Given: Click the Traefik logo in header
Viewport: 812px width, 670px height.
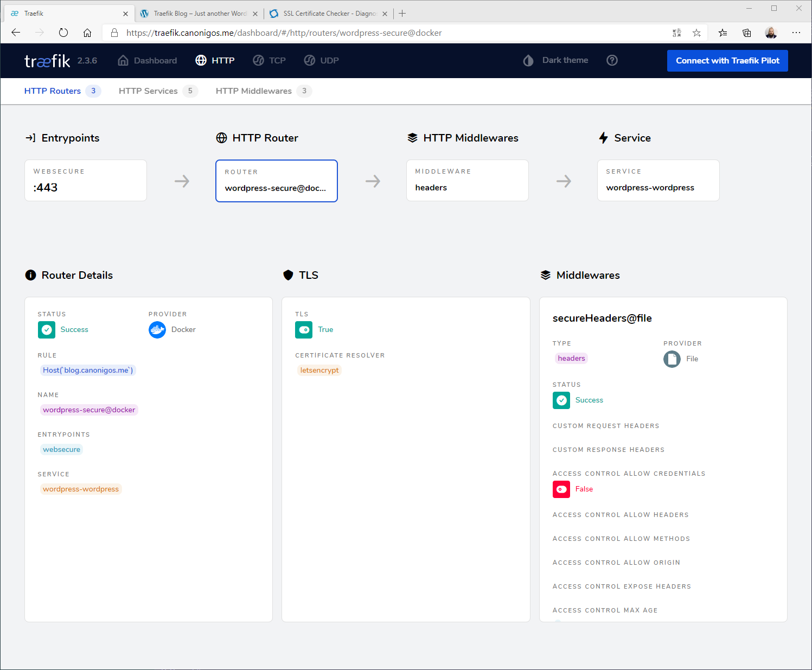Looking at the screenshot, I should click(47, 61).
